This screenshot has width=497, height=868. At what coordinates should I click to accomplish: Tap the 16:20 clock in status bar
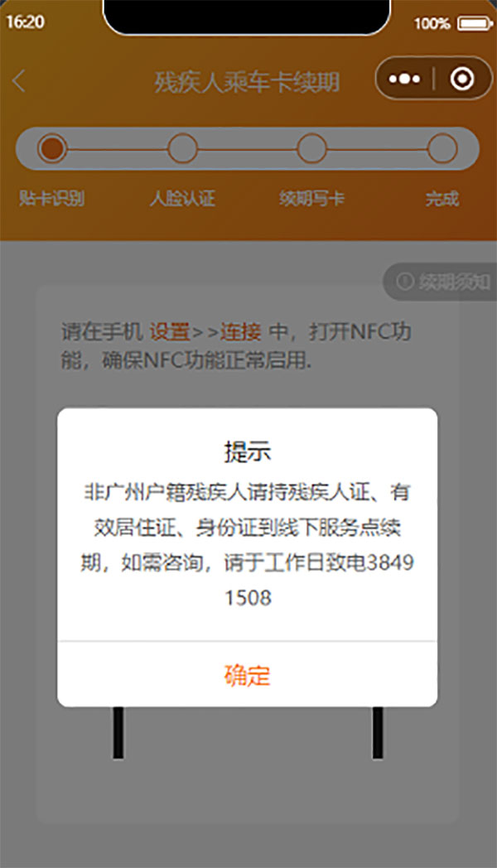pos(26,22)
